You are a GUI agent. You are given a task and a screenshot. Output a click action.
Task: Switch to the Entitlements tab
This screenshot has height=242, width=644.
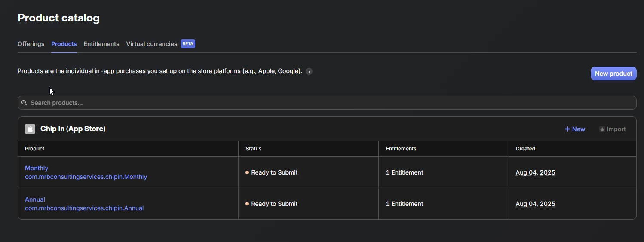(101, 44)
